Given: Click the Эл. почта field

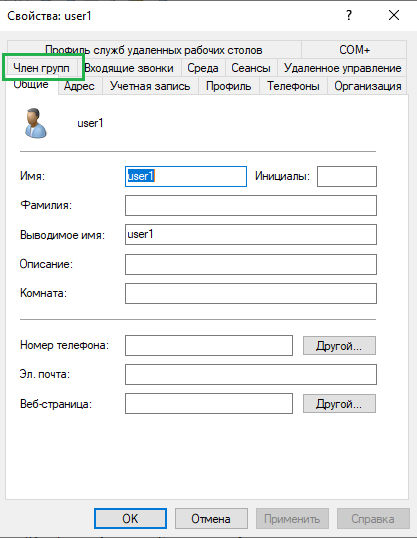Looking at the screenshot, I should click(251, 374).
